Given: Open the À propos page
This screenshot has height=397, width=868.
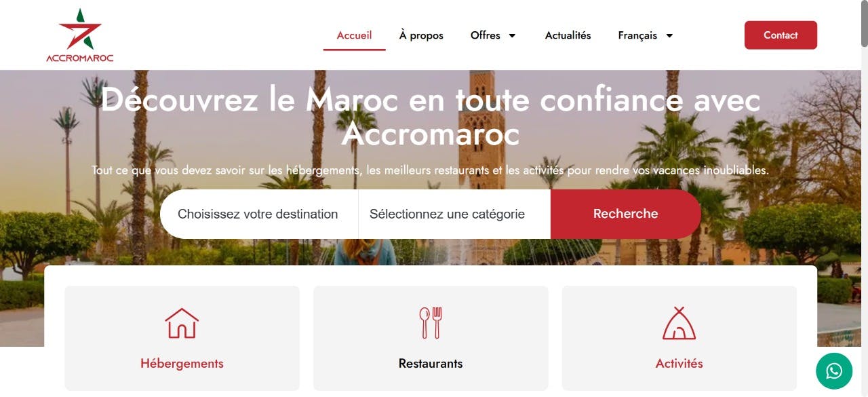Looking at the screenshot, I should tap(421, 35).
